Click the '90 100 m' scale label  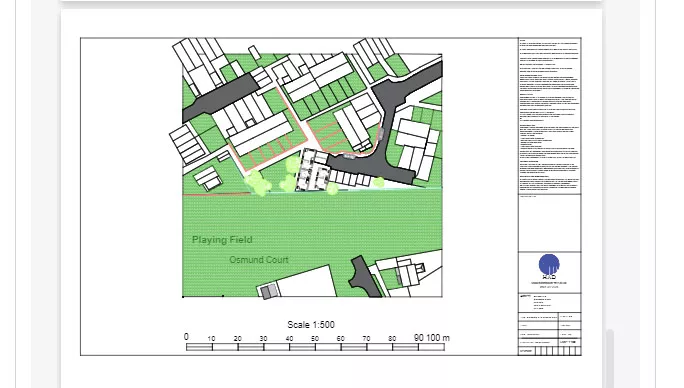pyautogui.click(x=431, y=338)
